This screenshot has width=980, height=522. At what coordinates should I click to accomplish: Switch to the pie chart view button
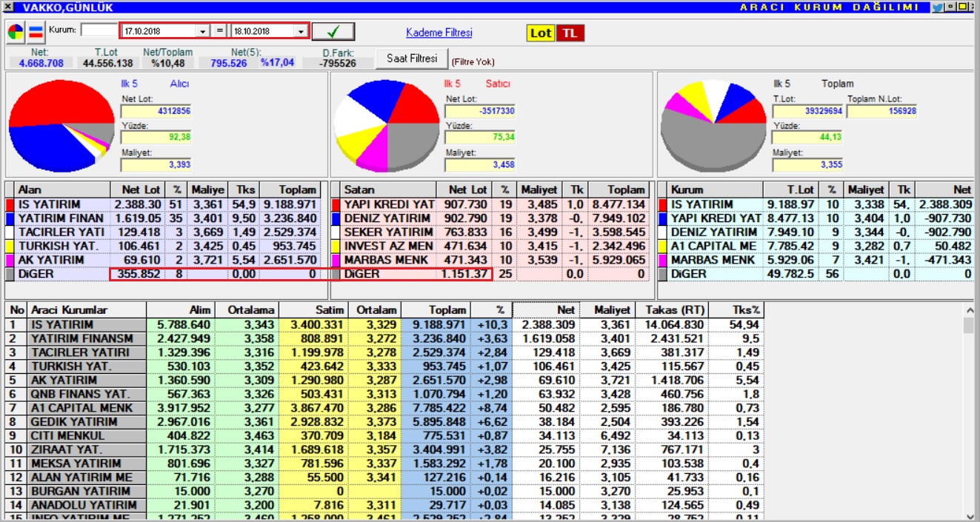[x=16, y=32]
